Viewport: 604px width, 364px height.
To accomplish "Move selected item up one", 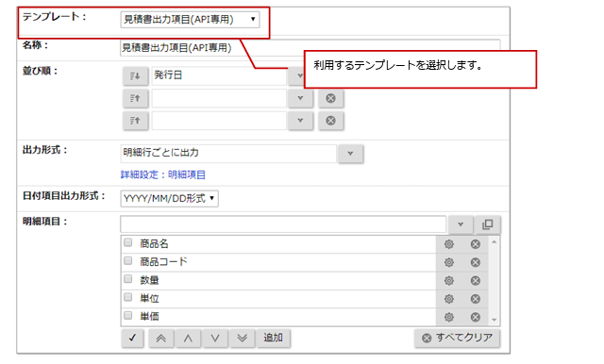I will pos(188,339).
